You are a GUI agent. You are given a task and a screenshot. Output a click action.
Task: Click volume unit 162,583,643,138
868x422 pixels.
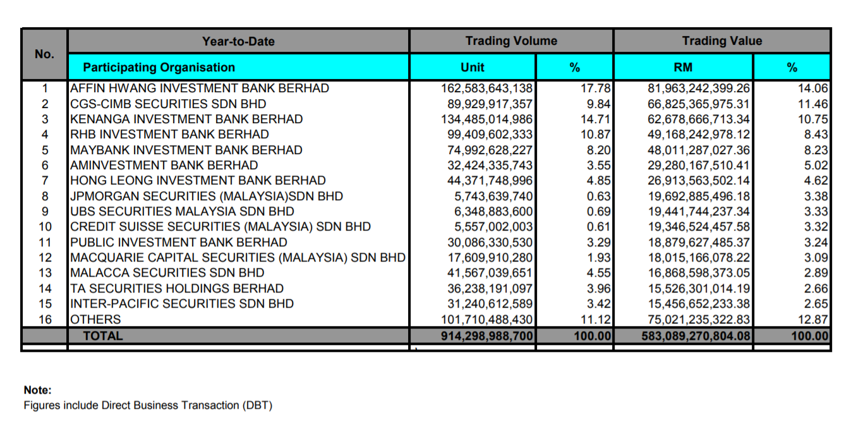pyautogui.click(x=486, y=88)
